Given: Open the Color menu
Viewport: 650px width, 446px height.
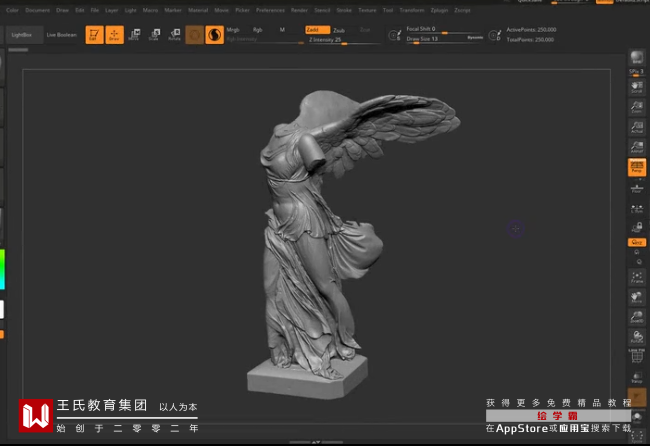Looking at the screenshot, I should 12,10.
